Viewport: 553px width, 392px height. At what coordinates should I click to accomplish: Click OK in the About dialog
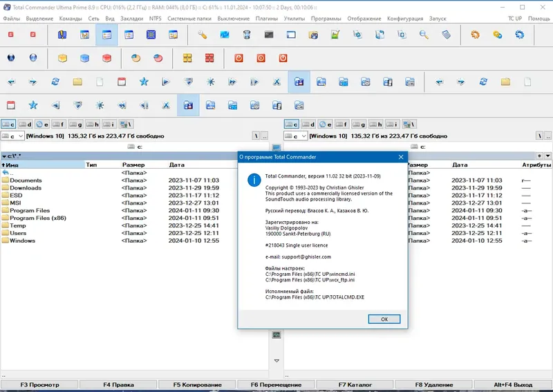(x=384, y=319)
